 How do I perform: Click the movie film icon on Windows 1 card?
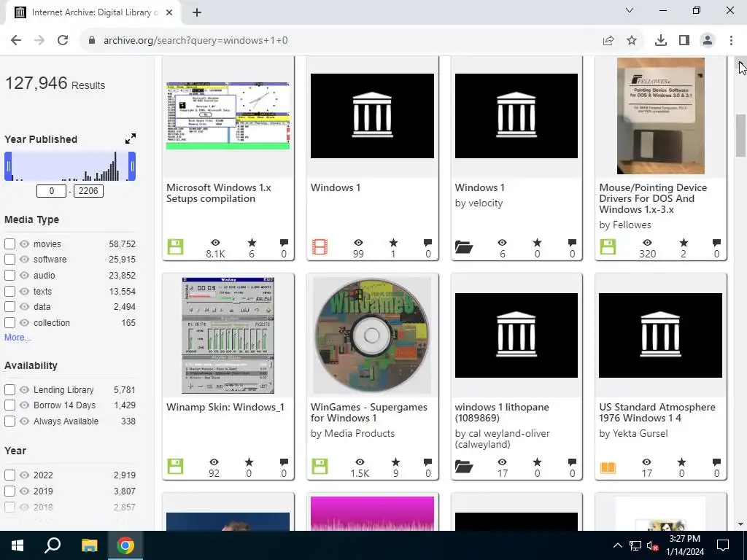[320, 247]
